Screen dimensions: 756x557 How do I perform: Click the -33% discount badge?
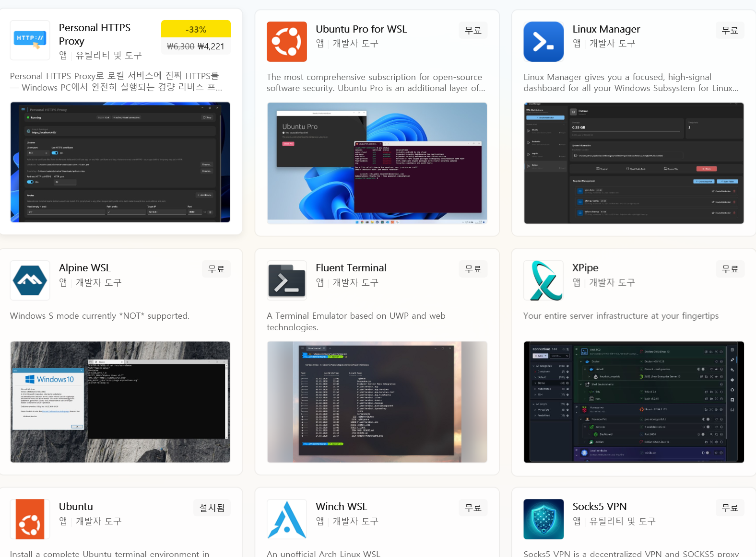tap(196, 29)
